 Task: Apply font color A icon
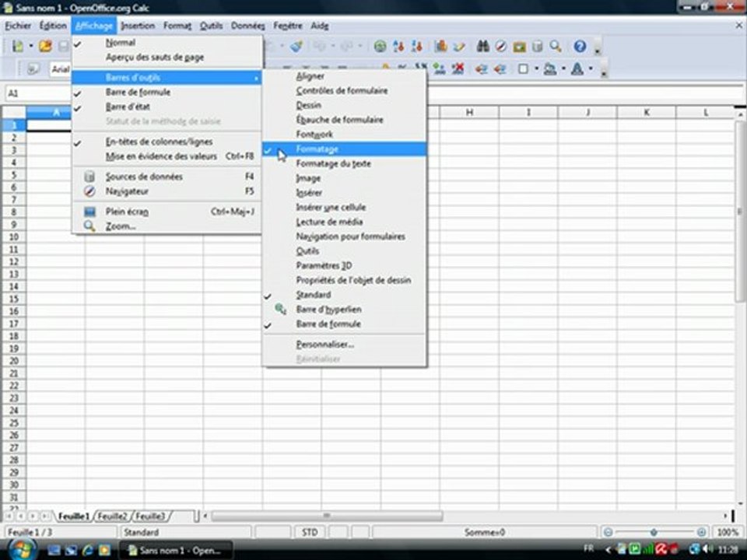[x=577, y=69]
